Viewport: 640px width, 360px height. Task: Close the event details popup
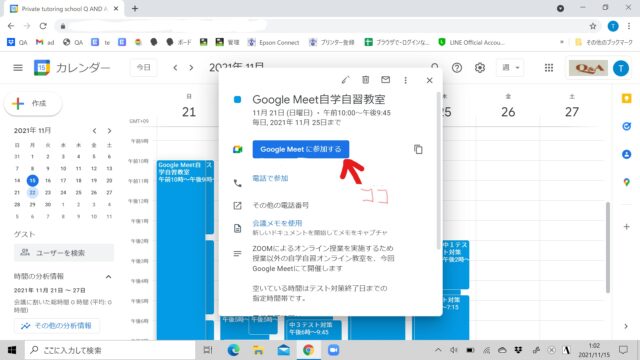point(429,80)
